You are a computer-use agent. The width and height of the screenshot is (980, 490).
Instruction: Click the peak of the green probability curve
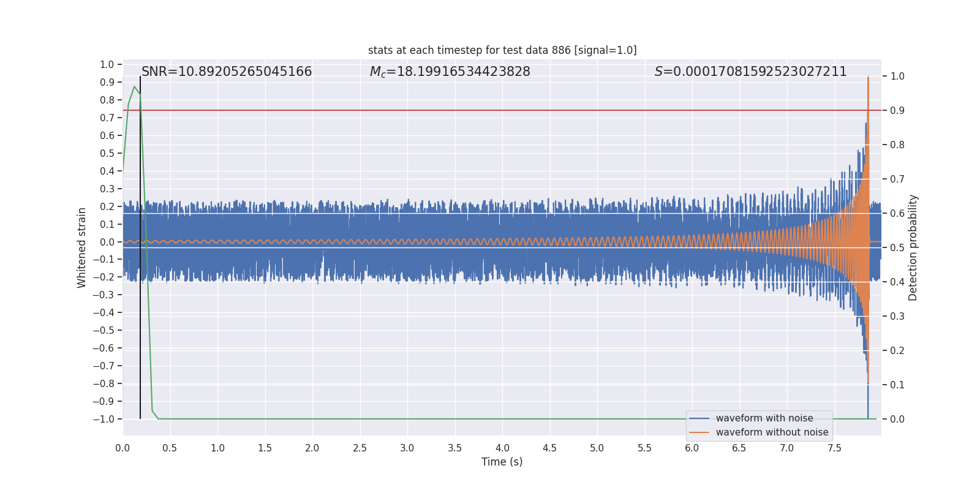[x=135, y=87]
